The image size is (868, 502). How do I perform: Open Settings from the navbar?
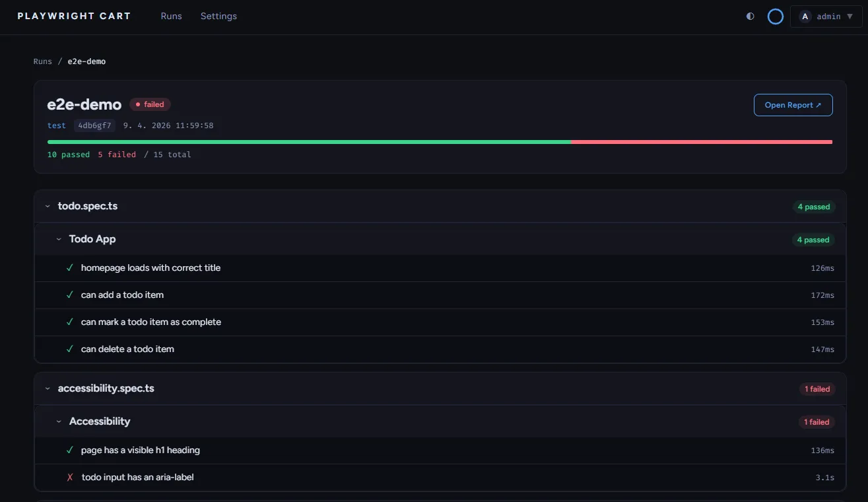click(x=218, y=16)
